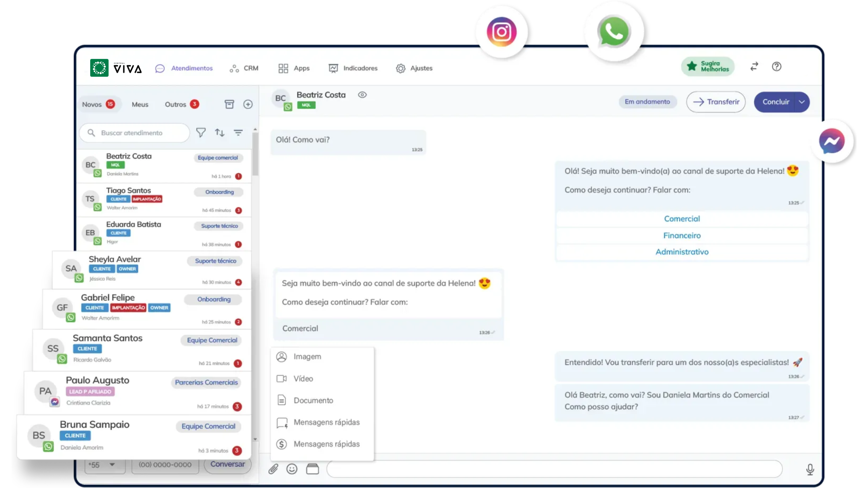
Task: Open the emoji picker icon
Action: (292, 469)
